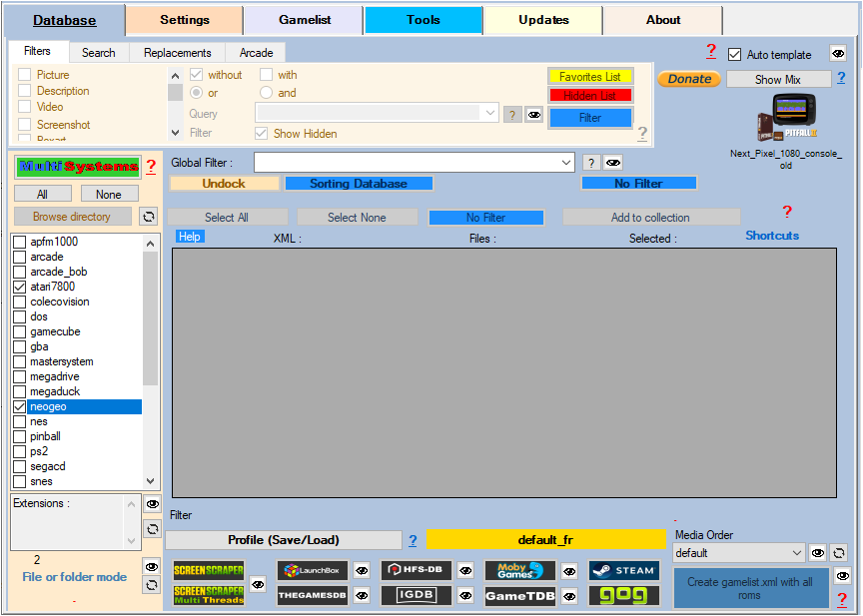Enable the Picture filter checkbox
863x616 pixels.
tap(25, 75)
